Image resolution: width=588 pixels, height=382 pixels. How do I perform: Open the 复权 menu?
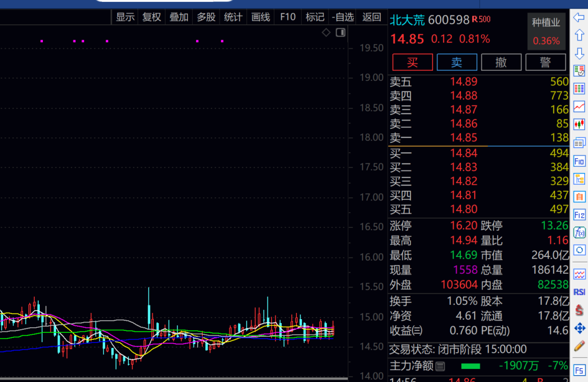[x=151, y=17]
